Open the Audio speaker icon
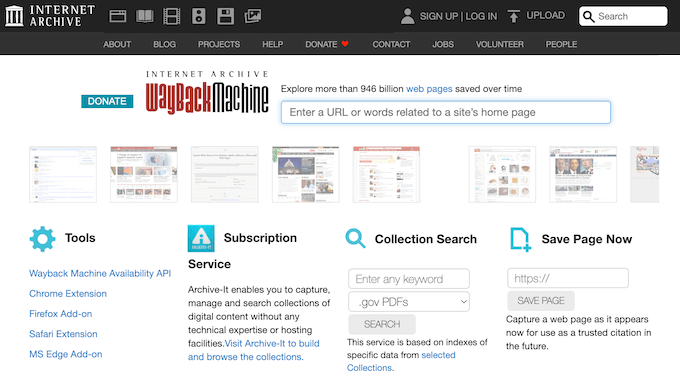 pyautogui.click(x=199, y=16)
